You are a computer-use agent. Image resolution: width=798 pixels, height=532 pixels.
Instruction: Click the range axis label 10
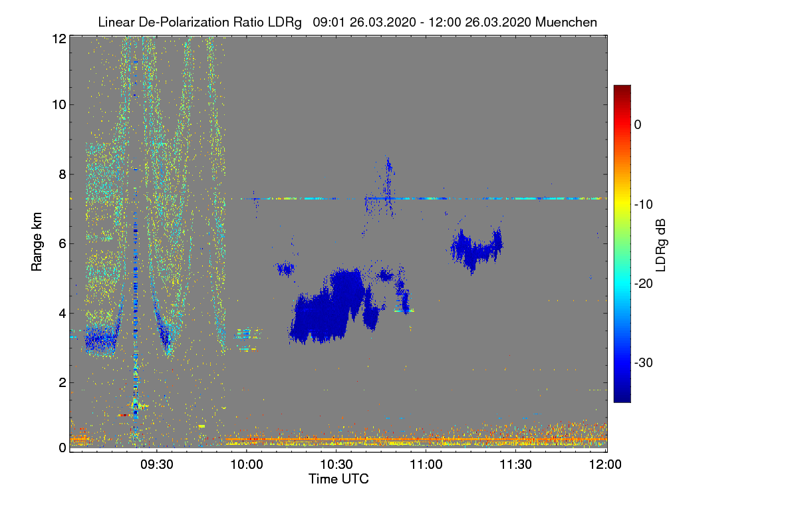pos(59,104)
